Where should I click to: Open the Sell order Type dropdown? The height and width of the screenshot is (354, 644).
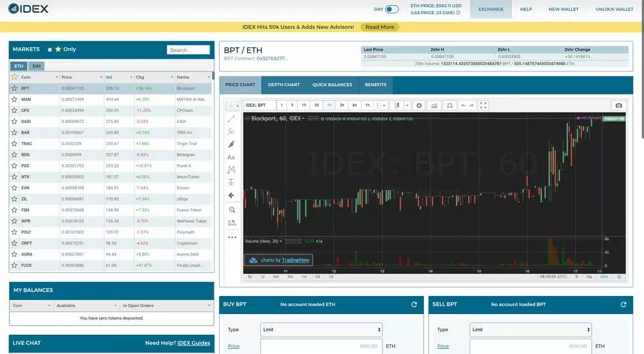coord(530,330)
